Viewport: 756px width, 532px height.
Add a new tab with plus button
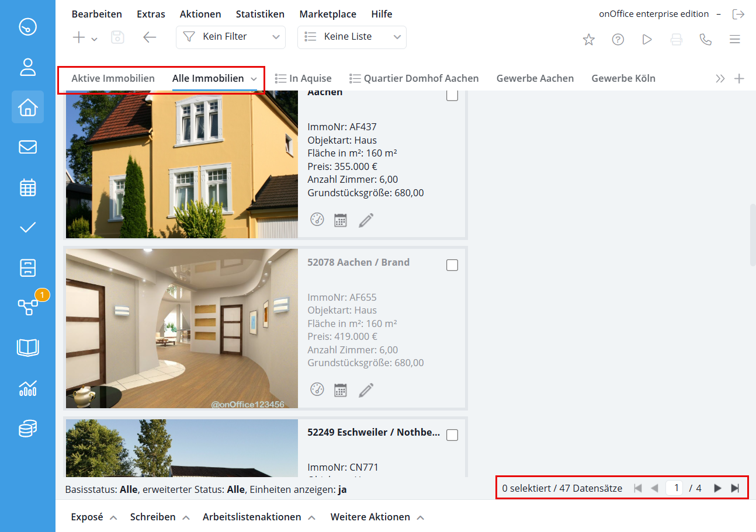[739, 79]
